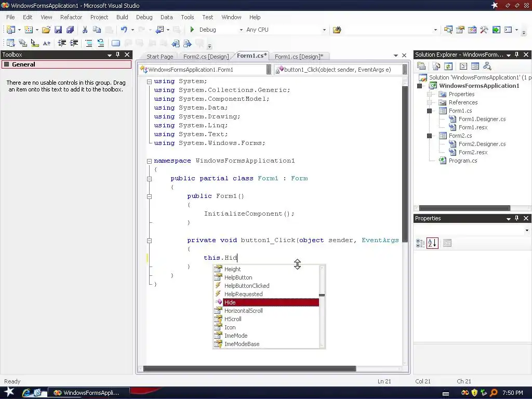Click Show All Files in Solution Explorer

click(x=436, y=66)
